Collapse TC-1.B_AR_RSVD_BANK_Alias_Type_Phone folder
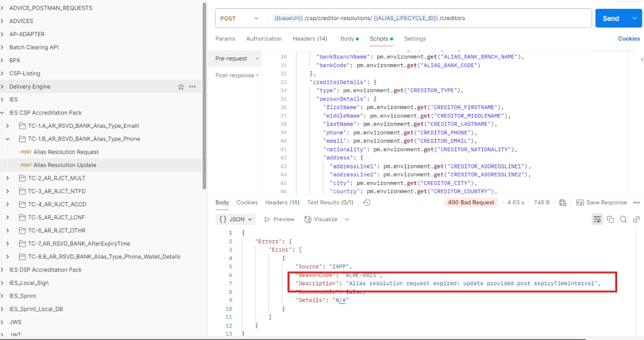Viewport: 644px width, 340px height. (x=8, y=139)
